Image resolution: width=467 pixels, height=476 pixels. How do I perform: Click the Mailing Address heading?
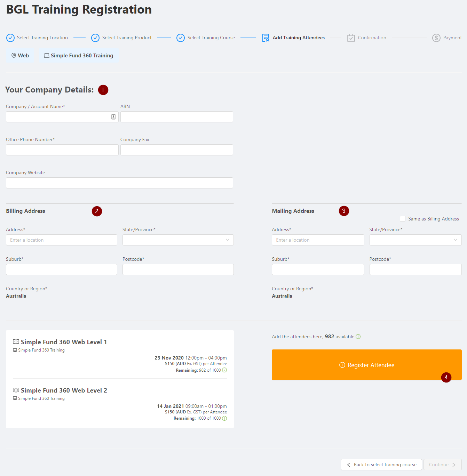(293, 211)
